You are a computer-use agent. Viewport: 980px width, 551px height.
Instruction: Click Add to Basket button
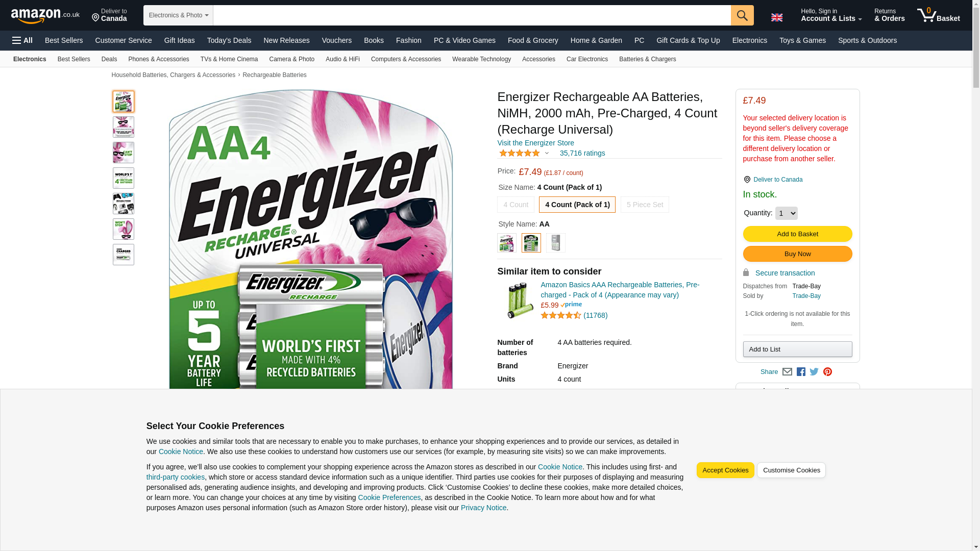(x=797, y=234)
